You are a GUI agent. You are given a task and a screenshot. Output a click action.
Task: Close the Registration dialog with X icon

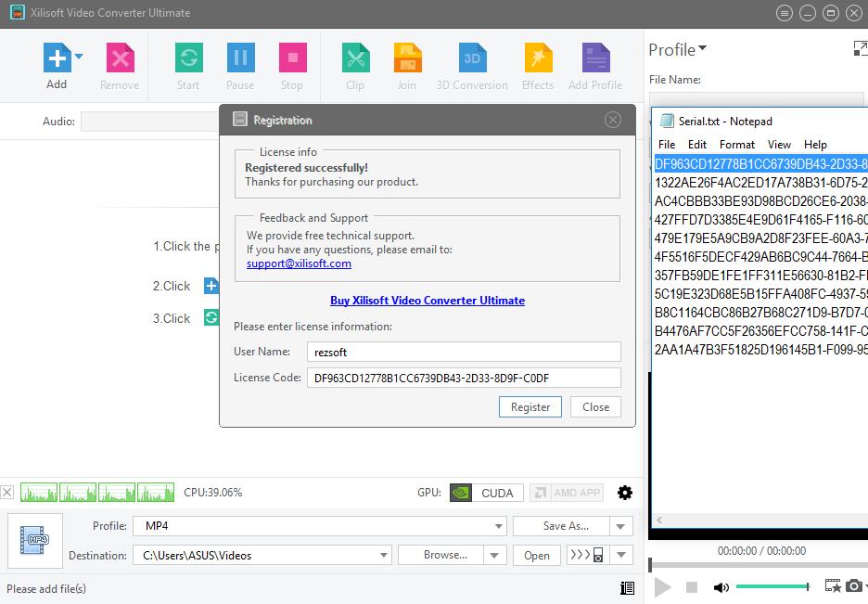point(613,120)
